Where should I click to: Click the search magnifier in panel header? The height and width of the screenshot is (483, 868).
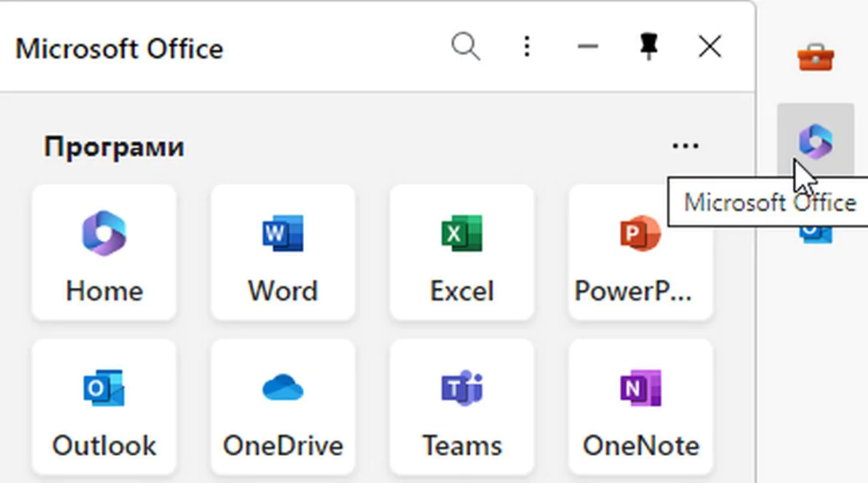466,47
